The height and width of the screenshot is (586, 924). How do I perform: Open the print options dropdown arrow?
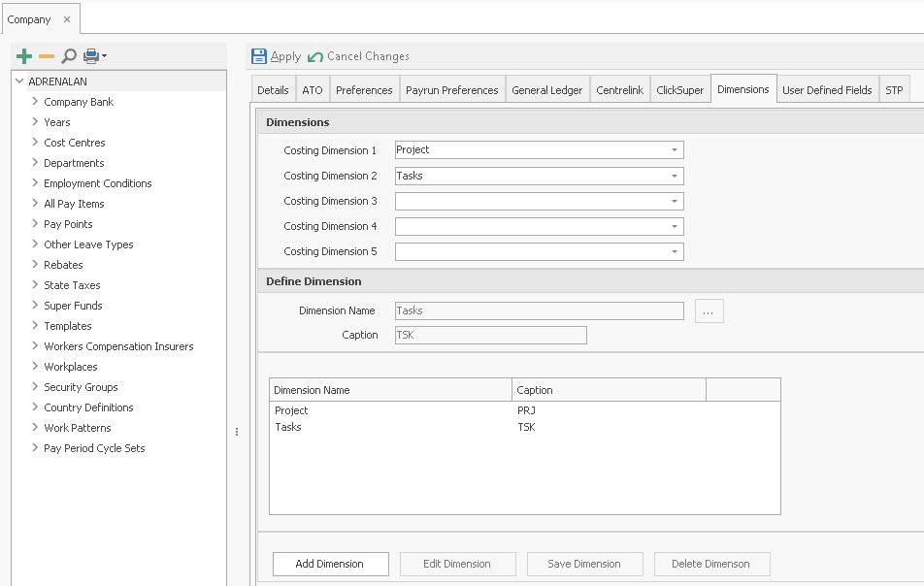coord(104,56)
